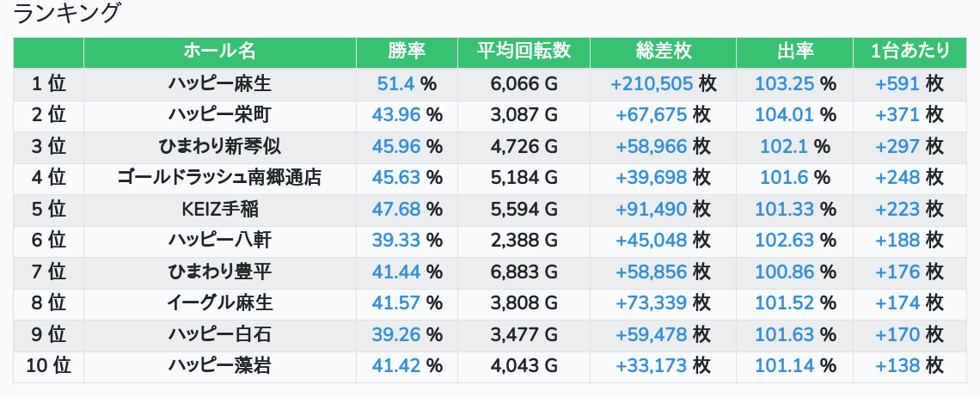Click the 平均回転数 column header
This screenshot has height=397, width=980.
click(x=524, y=52)
